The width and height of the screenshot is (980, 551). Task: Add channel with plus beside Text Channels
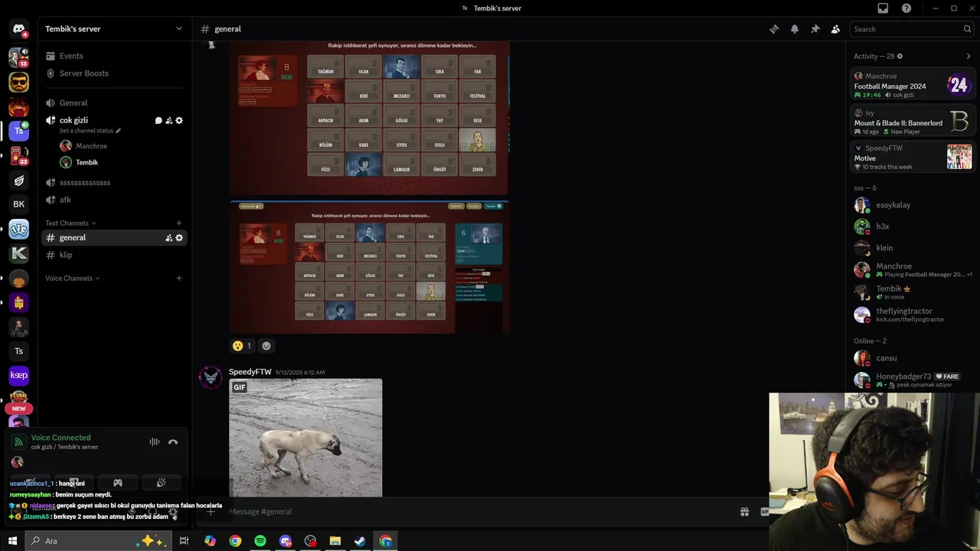click(179, 223)
